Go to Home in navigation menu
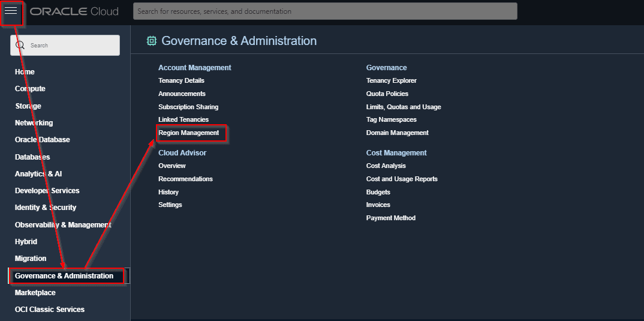 (x=25, y=72)
